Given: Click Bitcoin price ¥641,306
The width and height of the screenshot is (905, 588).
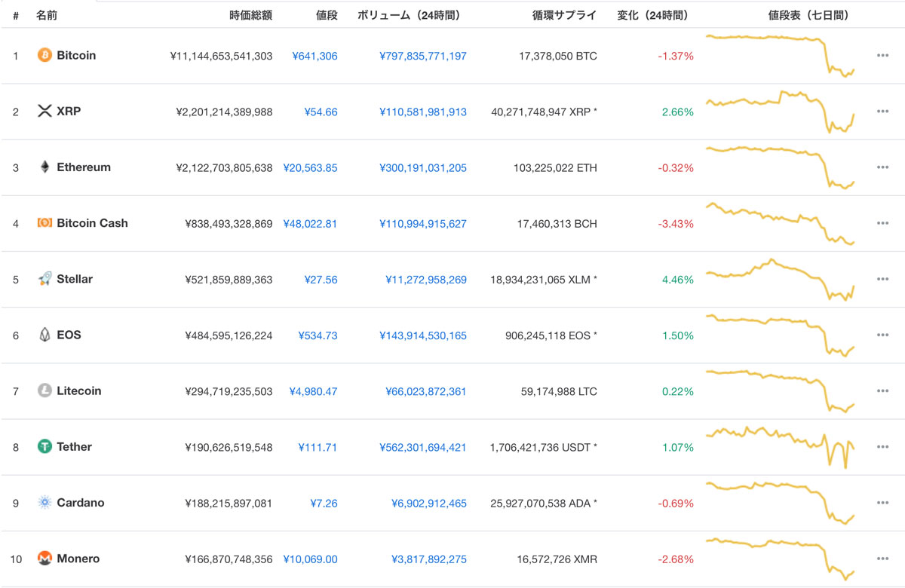Looking at the screenshot, I should tap(314, 56).
